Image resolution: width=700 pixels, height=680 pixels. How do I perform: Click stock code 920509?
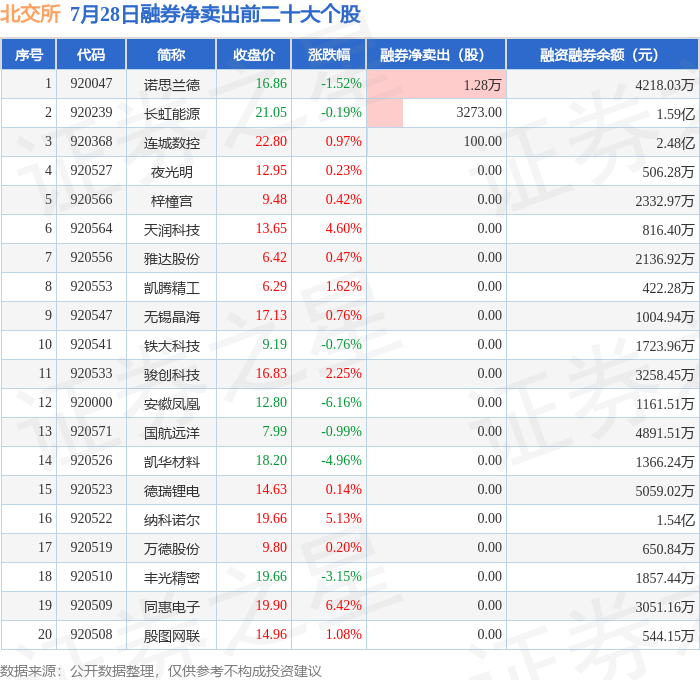[x=91, y=605]
